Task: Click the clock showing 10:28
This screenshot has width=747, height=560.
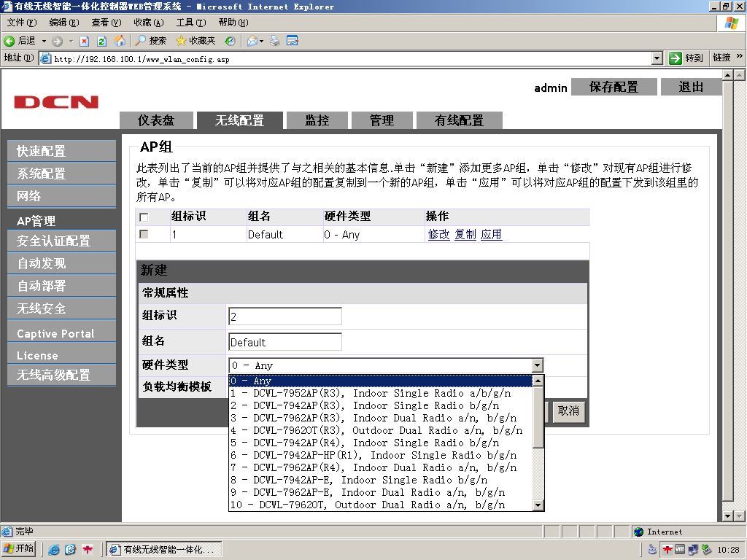Action: (x=728, y=550)
